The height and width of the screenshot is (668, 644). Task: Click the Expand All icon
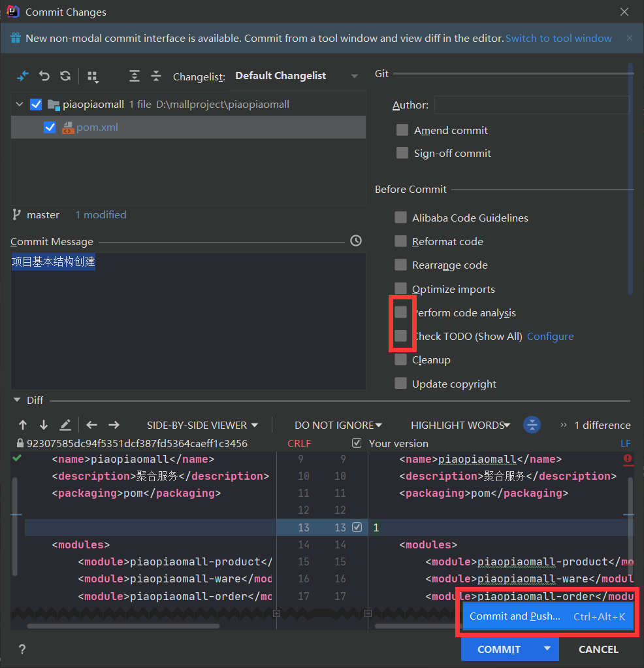click(134, 76)
